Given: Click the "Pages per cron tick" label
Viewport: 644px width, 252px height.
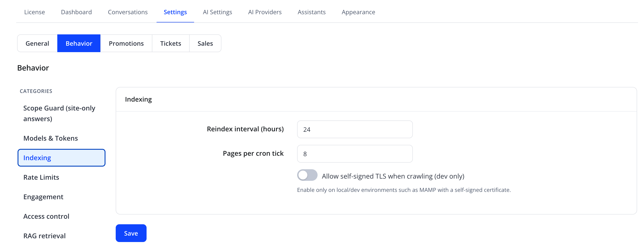Looking at the screenshot, I should click(253, 153).
